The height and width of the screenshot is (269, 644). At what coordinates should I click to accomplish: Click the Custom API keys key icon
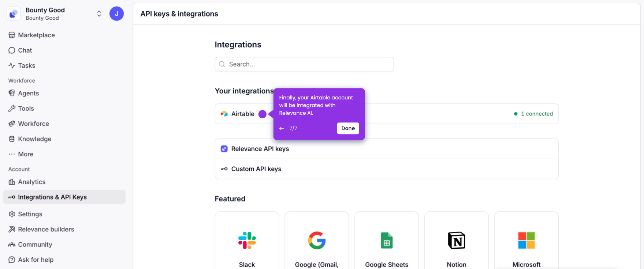(224, 169)
